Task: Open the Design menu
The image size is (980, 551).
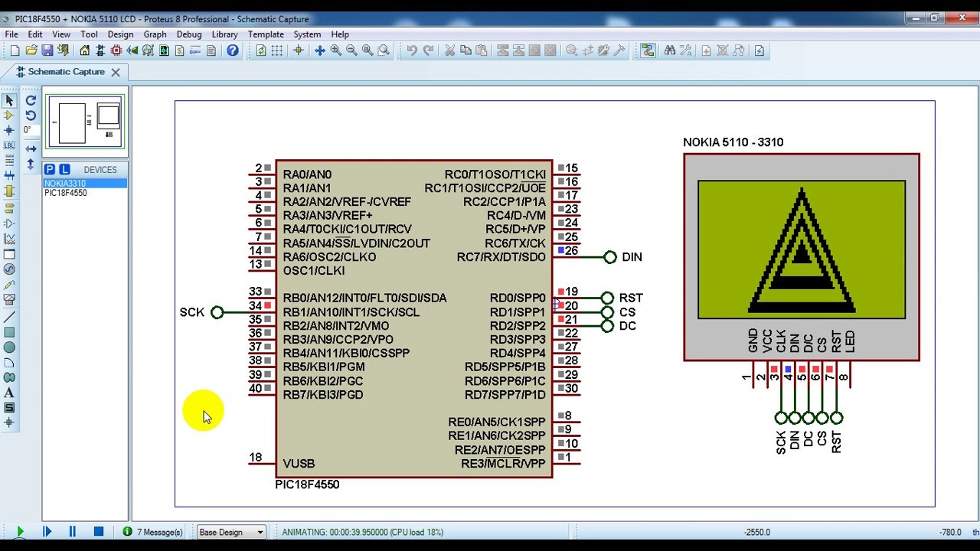Action: pos(120,34)
